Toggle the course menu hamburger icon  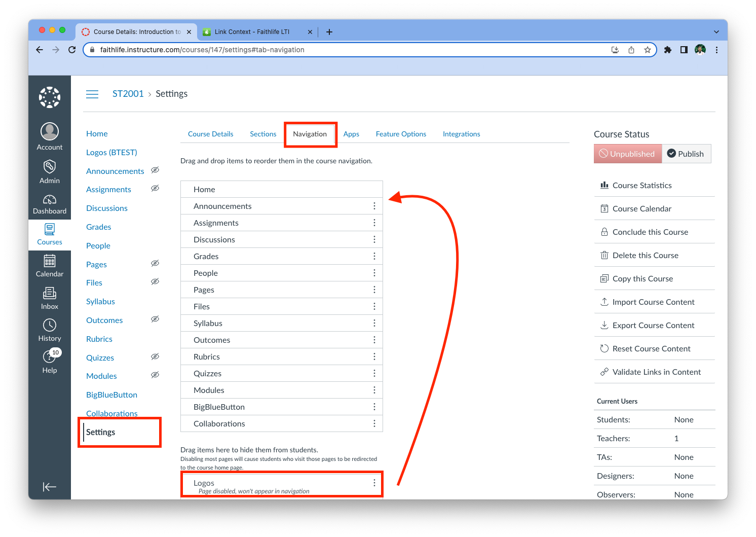point(92,94)
